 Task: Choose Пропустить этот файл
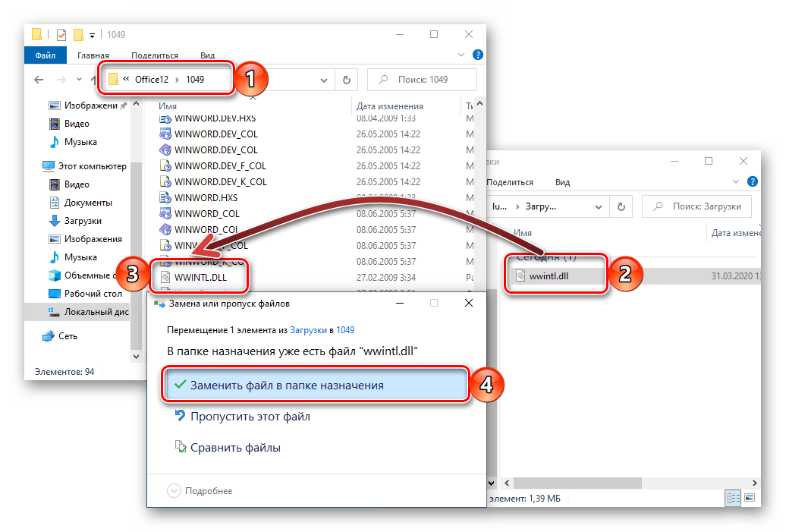[242, 416]
